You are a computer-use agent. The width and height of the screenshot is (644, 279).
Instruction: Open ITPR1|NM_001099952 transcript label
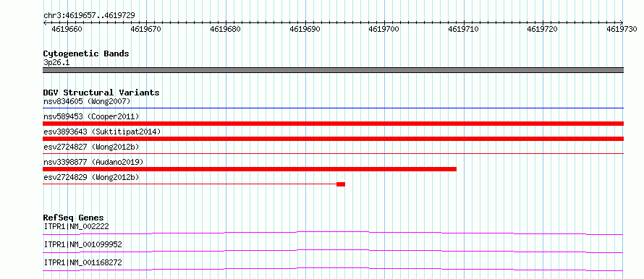[82, 244]
